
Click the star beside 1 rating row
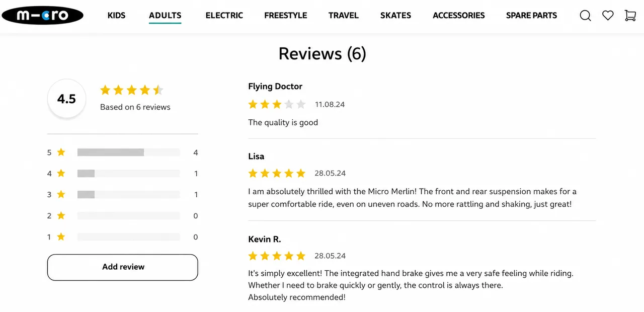coord(61,237)
